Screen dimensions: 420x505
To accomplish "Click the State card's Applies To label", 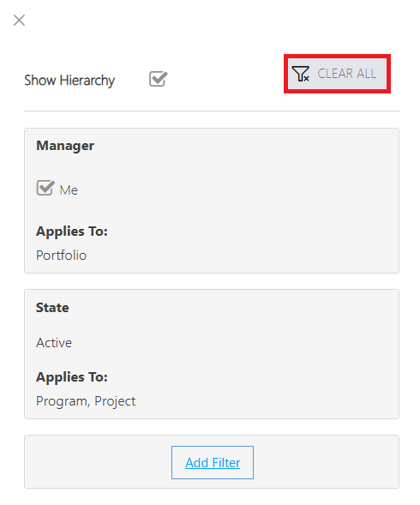I will click(x=72, y=377).
